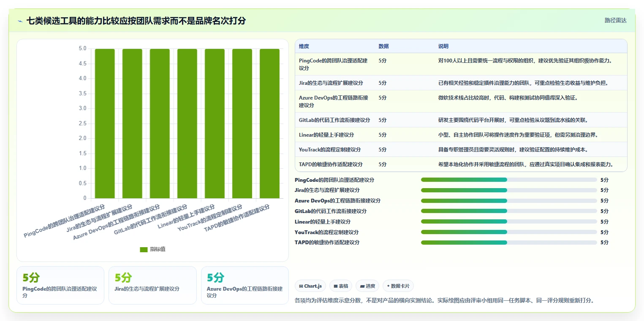The height and width of the screenshot is (321, 644).
Task: Select table row PingCode的跨团队治理适配建议分
Action: (461, 64)
